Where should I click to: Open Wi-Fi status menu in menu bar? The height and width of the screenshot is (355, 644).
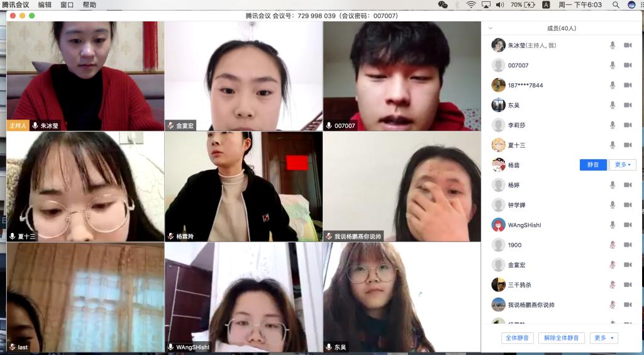pyautogui.click(x=471, y=5)
